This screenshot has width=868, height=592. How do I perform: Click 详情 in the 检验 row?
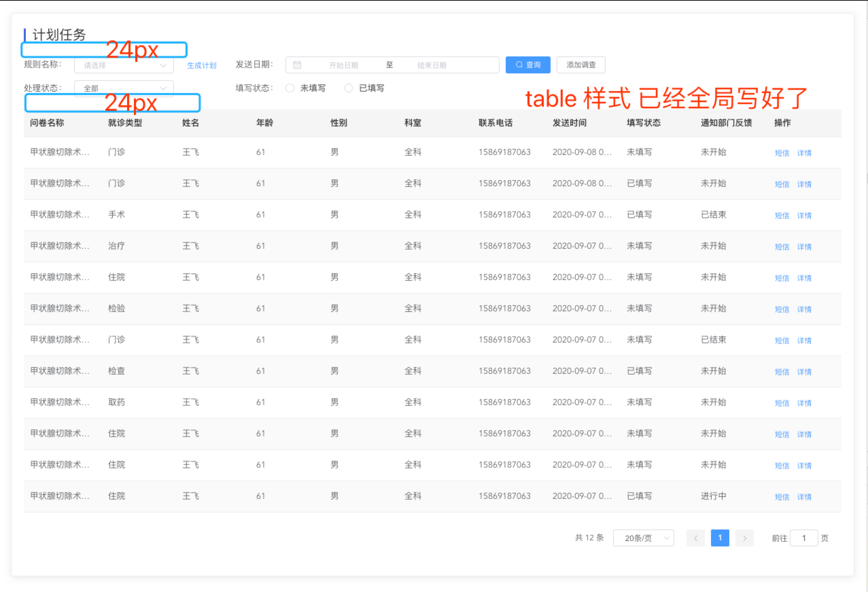tap(804, 309)
